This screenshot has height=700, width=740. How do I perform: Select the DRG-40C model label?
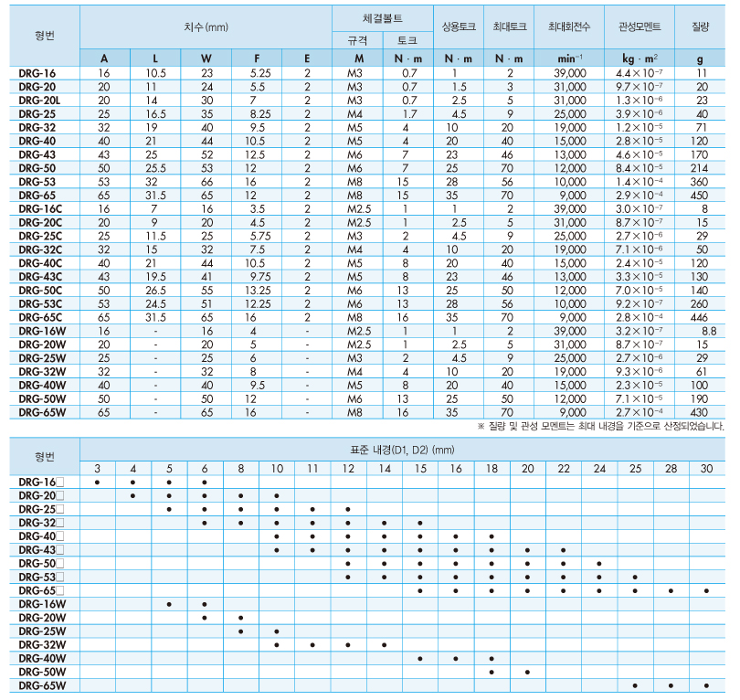tap(40, 263)
